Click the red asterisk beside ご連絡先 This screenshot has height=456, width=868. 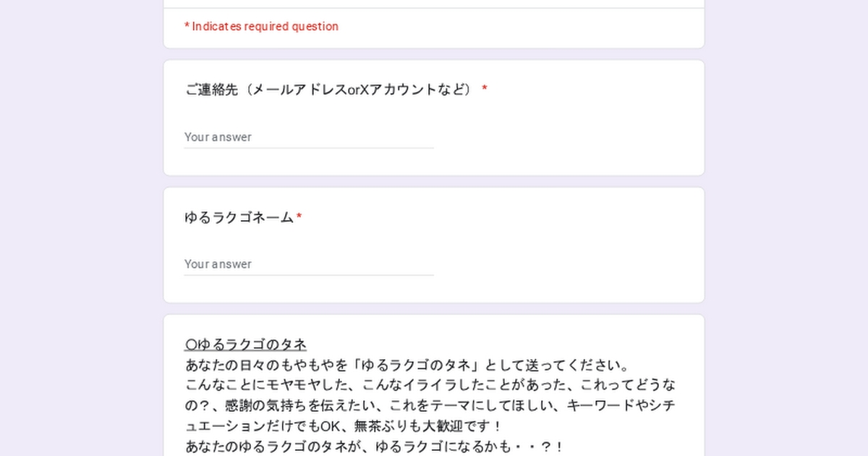click(x=485, y=90)
